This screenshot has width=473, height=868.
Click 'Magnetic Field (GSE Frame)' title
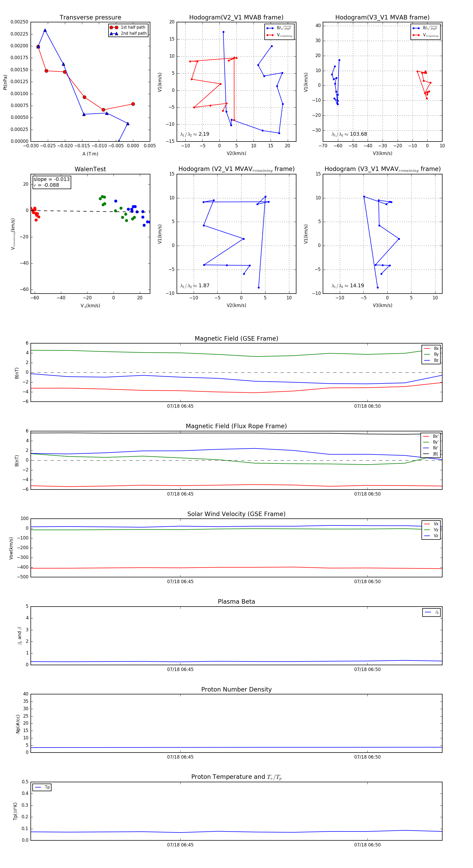(236, 339)
